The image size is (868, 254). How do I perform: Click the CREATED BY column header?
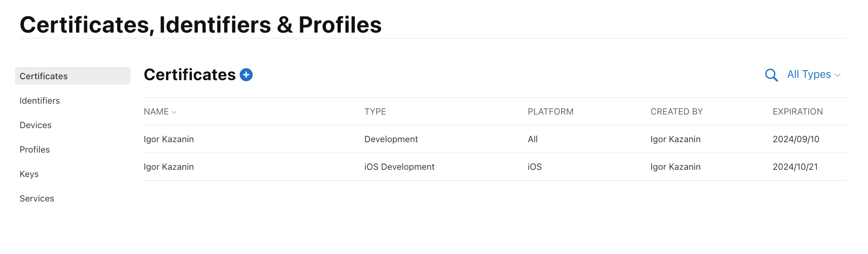pyautogui.click(x=677, y=111)
